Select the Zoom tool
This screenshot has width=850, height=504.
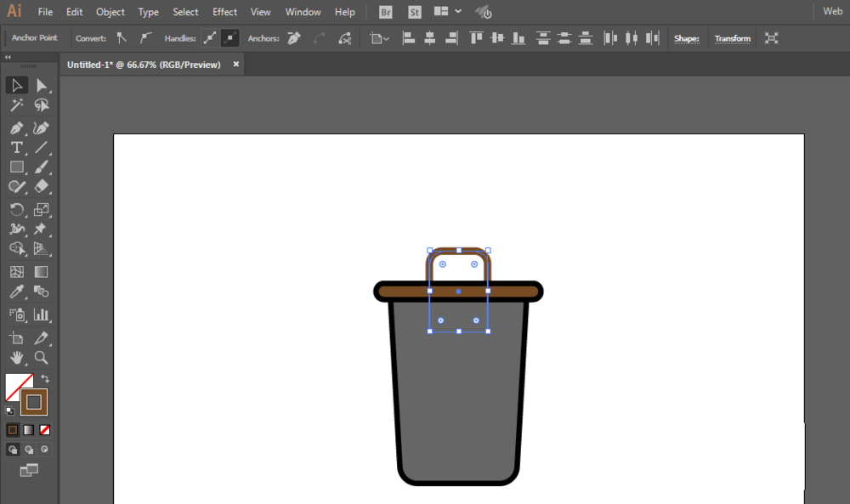coord(41,357)
